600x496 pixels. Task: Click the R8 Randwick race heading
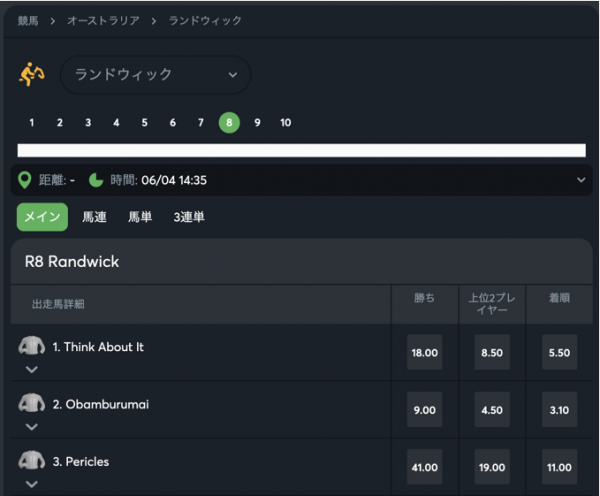(72, 262)
